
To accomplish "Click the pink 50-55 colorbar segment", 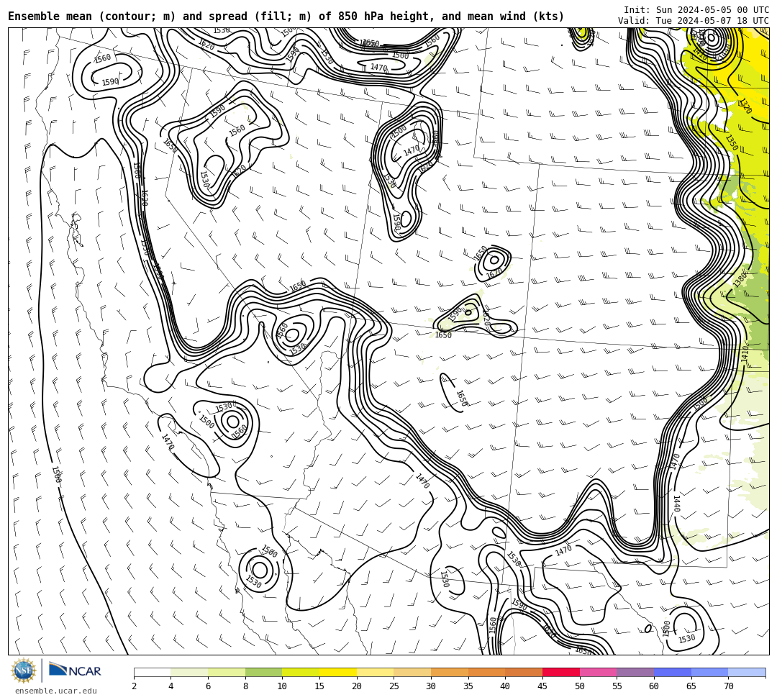I will click(598, 672).
